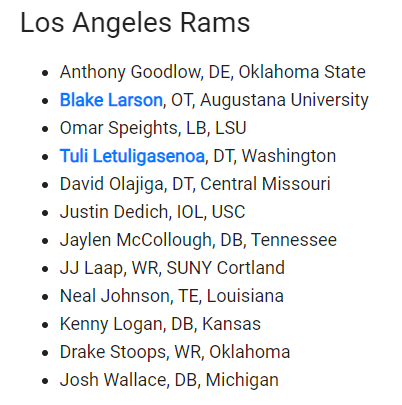Click the Justin Dedich, IOL, USC entry
The image size is (402, 405).
click(152, 212)
